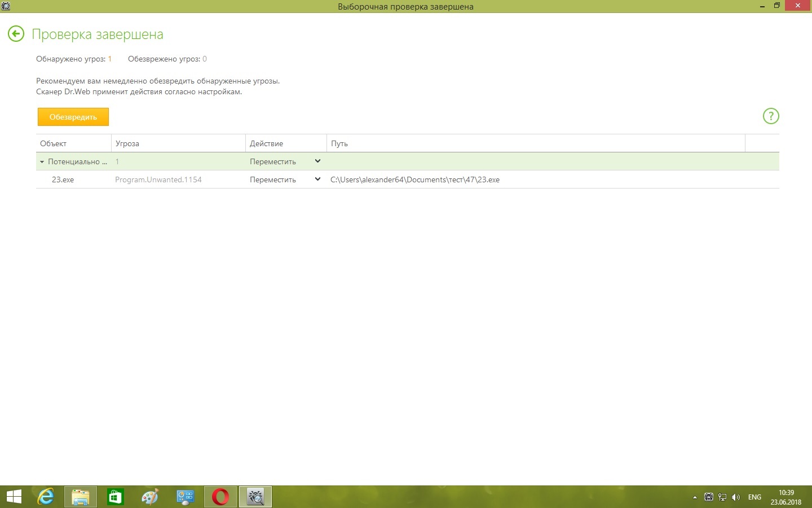Click threat name Program.Unwanted.1154
This screenshot has width=812, height=508.
(x=158, y=179)
